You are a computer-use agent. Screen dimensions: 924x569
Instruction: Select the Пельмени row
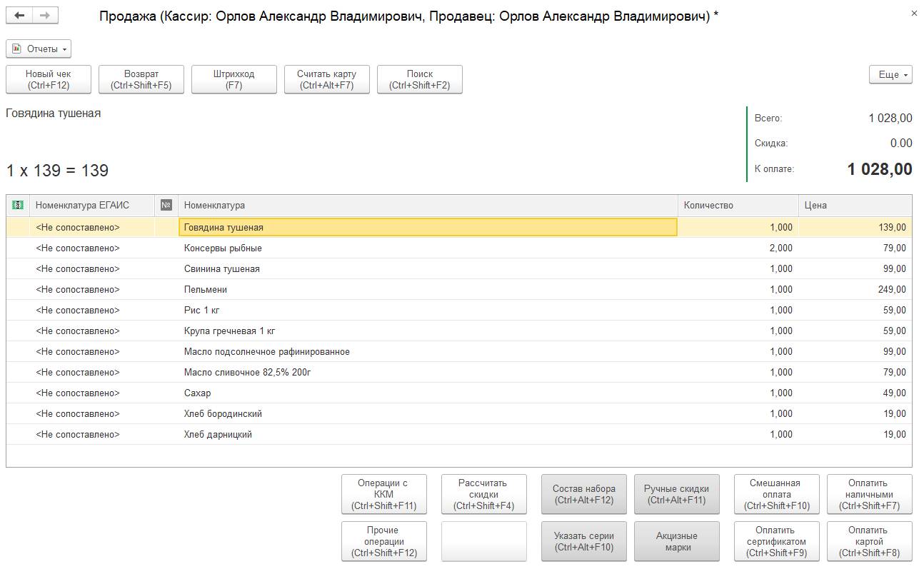point(459,290)
